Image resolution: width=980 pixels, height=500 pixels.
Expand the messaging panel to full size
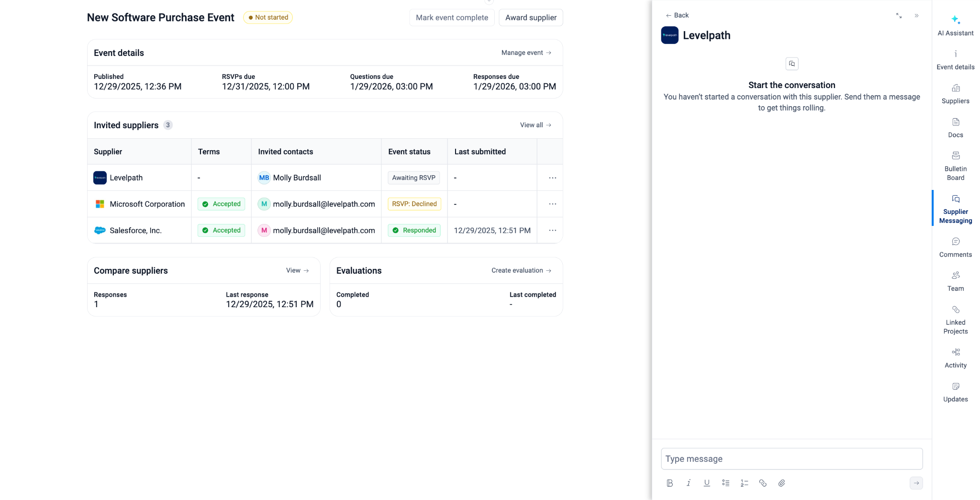899,16
